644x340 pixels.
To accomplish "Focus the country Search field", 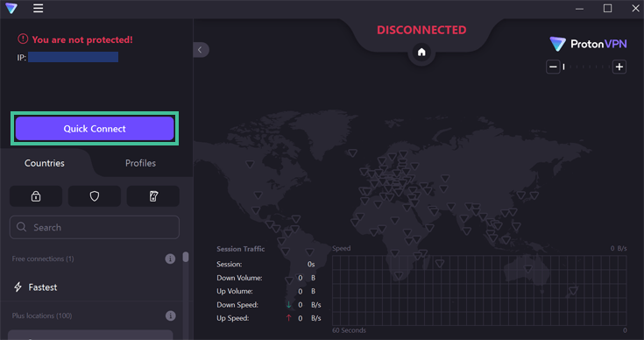I will (95, 227).
